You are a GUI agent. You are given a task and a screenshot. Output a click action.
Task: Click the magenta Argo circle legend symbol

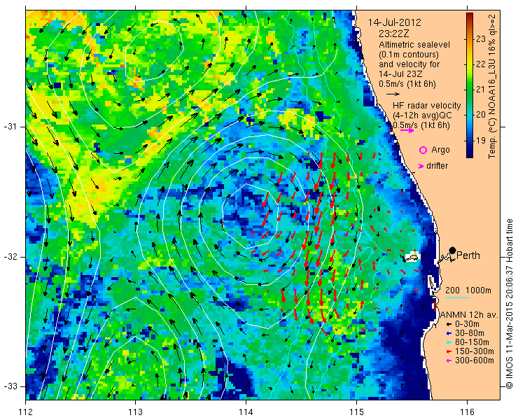423,150
